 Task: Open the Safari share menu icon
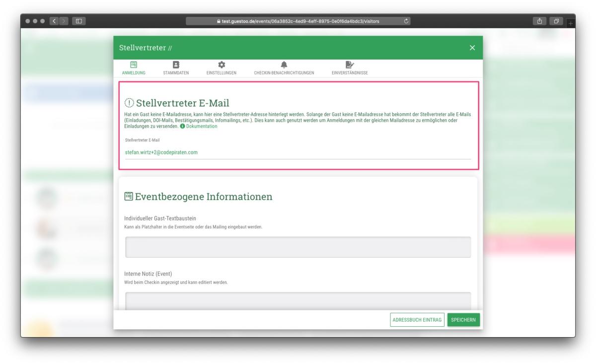[539, 21]
